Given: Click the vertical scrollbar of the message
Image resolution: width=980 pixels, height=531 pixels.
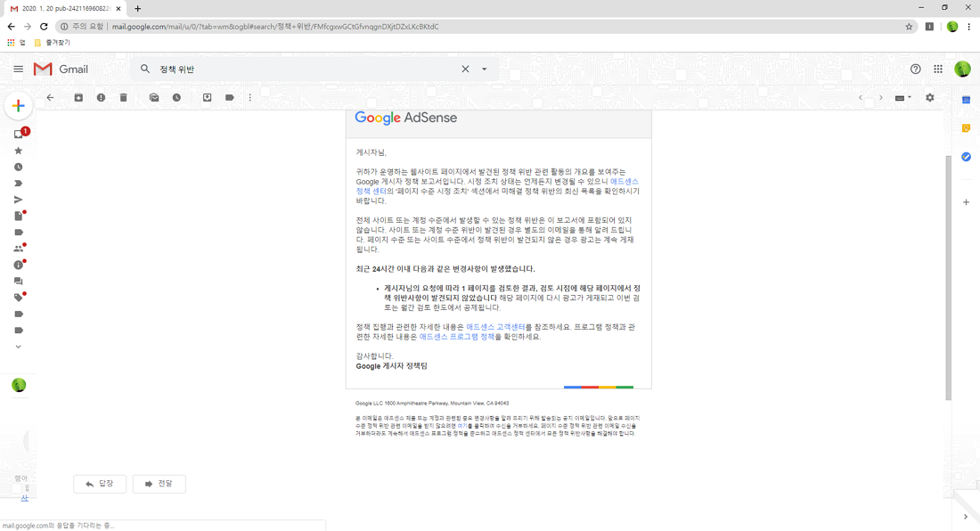Looking at the screenshot, I should click(948, 277).
